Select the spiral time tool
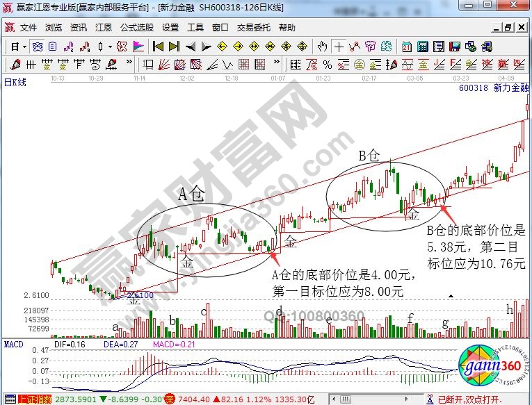The image size is (532, 405). pos(95,64)
